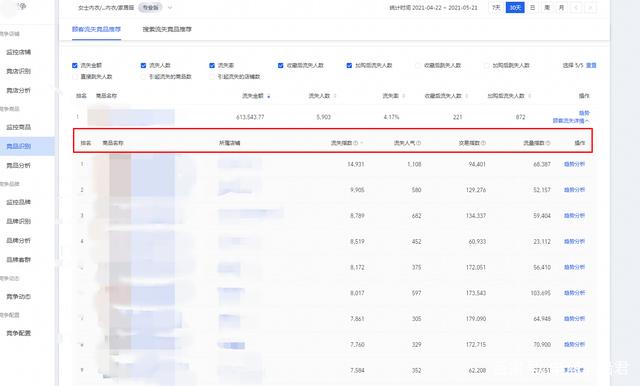
Task: Enable the 直接跳失人数 checkbox
Action: pyautogui.click(x=75, y=77)
